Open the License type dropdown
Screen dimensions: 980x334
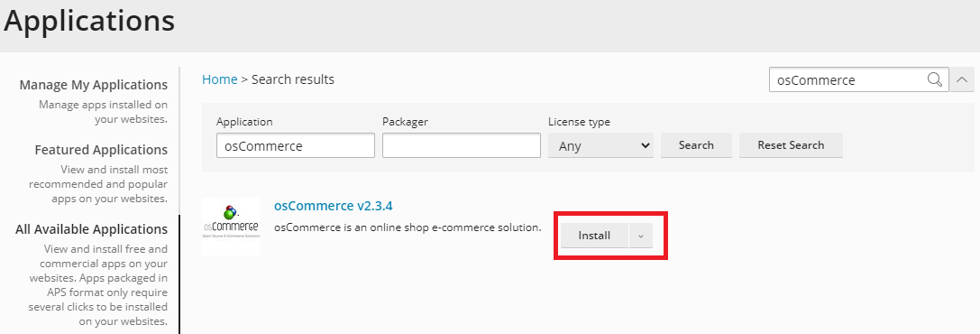(x=600, y=145)
